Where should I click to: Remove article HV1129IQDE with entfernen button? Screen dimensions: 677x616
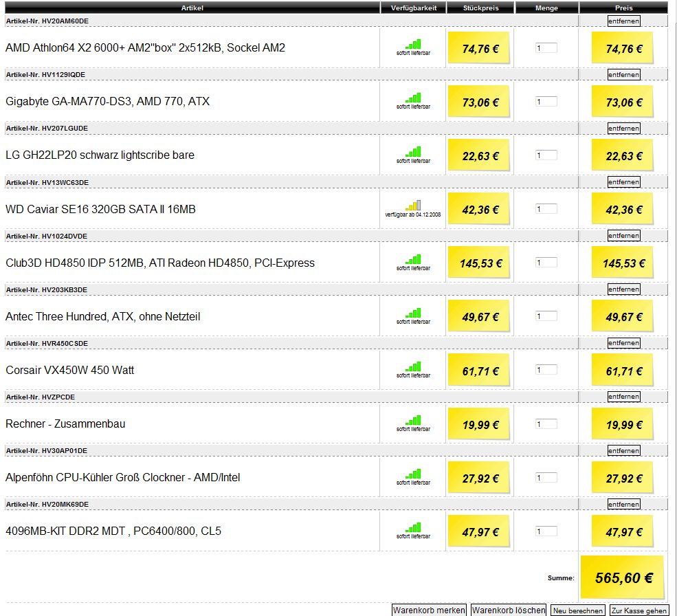click(623, 75)
